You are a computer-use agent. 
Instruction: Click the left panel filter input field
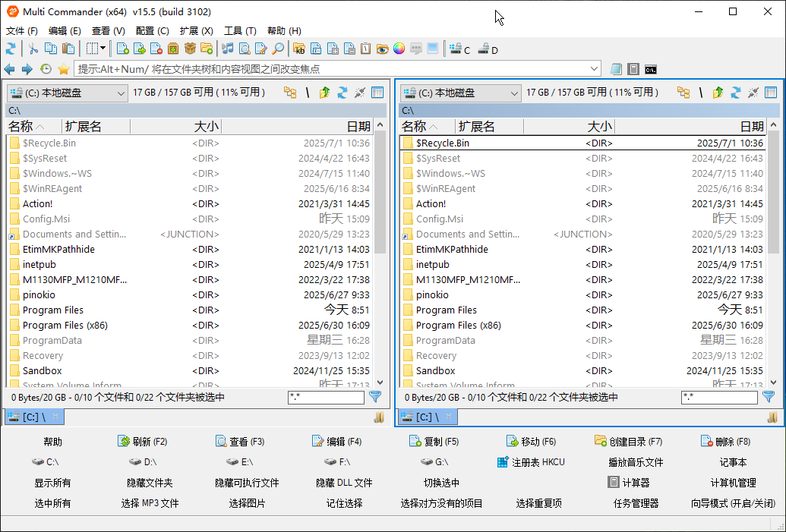pos(326,397)
